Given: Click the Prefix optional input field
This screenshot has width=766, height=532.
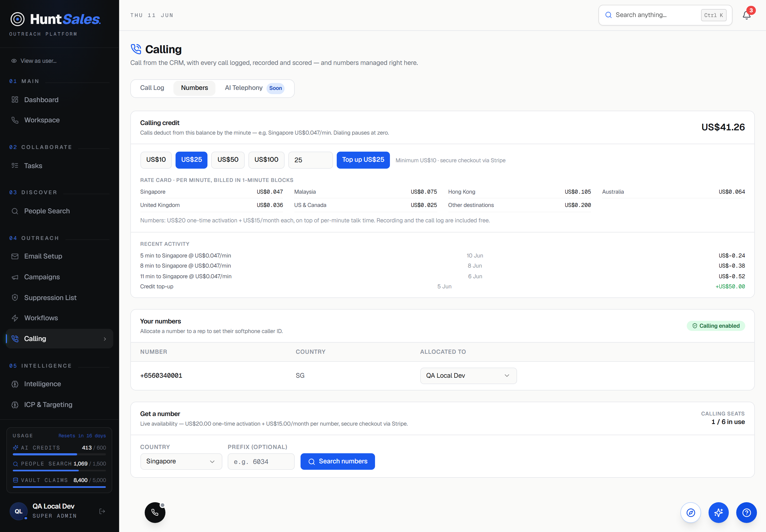Looking at the screenshot, I should [261, 461].
